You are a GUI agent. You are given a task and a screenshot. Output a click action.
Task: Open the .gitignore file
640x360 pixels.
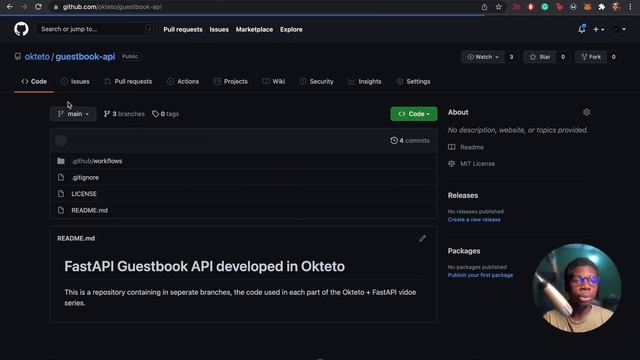click(85, 178)
